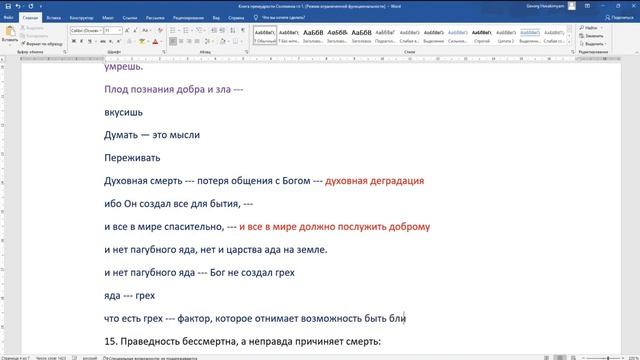Viewport: 640px width, 360px height.
Task: Toggle italic formatting
Action: [82, 41]
